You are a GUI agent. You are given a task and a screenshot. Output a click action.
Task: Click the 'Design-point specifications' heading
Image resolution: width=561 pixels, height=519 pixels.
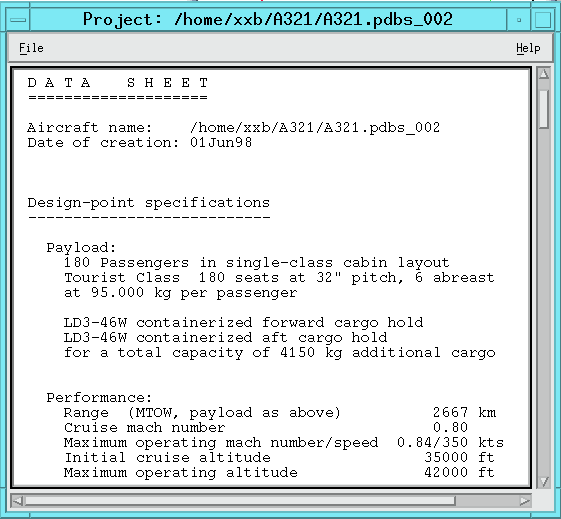148,203
